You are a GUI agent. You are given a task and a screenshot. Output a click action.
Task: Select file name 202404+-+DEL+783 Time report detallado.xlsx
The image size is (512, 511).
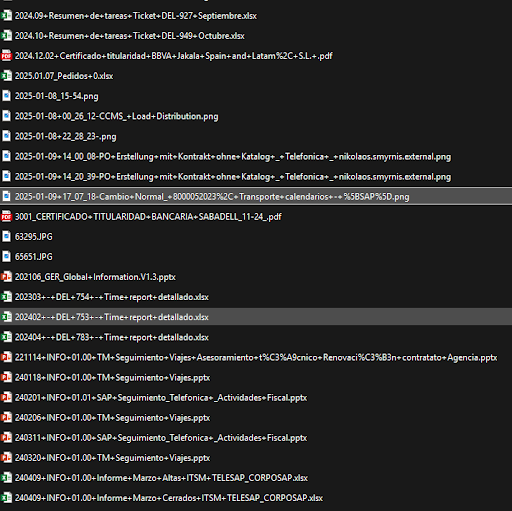click(112, 337)
